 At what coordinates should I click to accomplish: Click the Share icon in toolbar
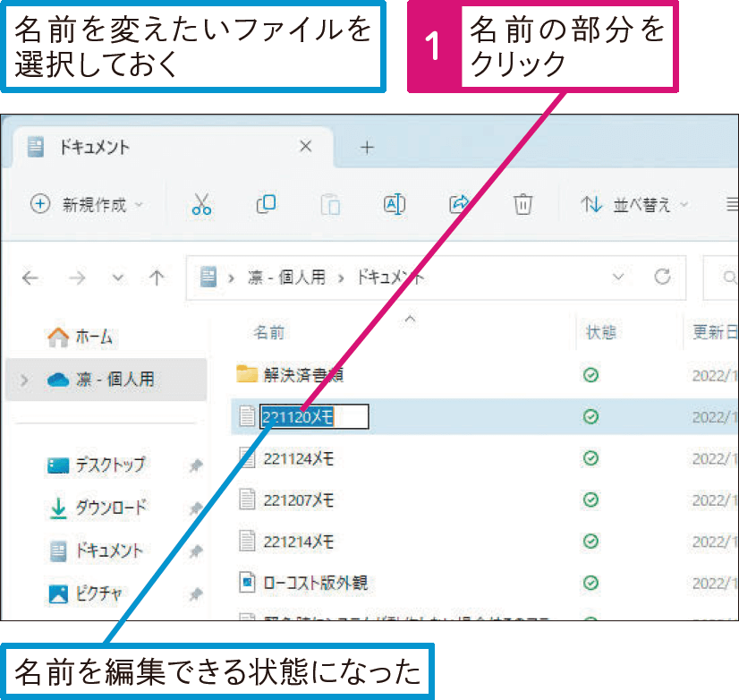pyautogui.click(x=459, y=204)
